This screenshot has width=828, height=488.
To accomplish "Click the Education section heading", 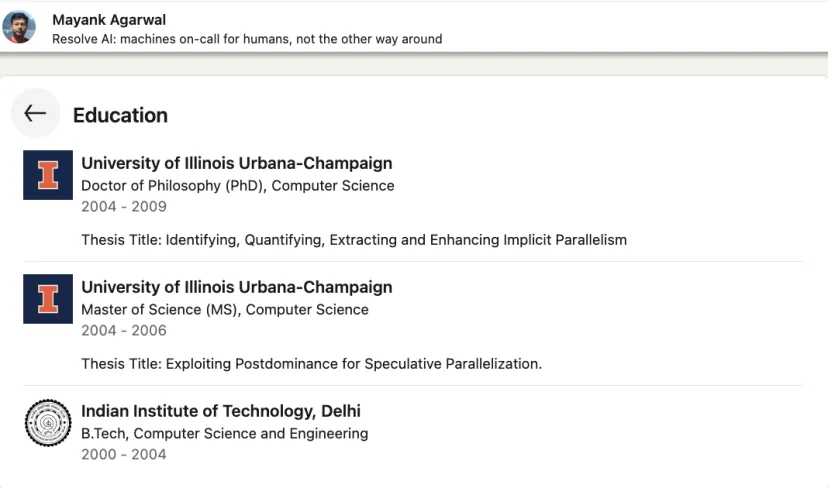I will pyautogui.click(x=120, y=115).
